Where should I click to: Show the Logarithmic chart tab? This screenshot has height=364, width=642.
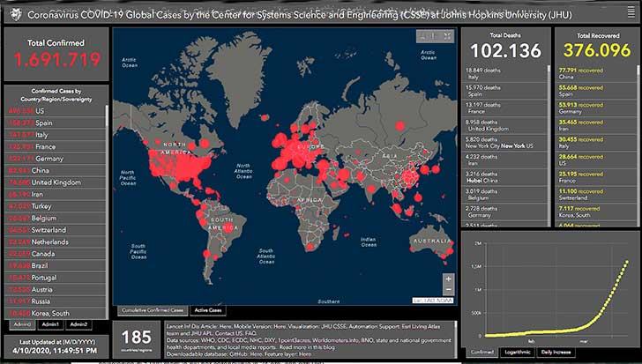518,352
